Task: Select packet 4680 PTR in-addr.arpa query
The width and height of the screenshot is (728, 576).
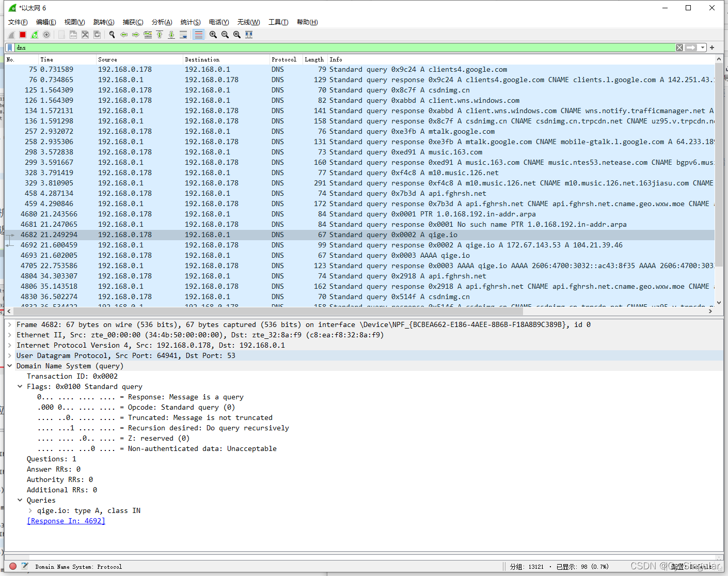Action: pos(359,214)
